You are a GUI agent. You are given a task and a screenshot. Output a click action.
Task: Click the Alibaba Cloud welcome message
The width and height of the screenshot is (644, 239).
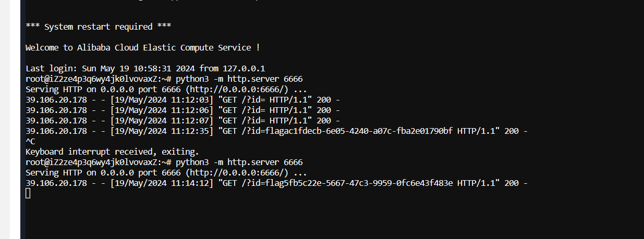pos(142,47)
